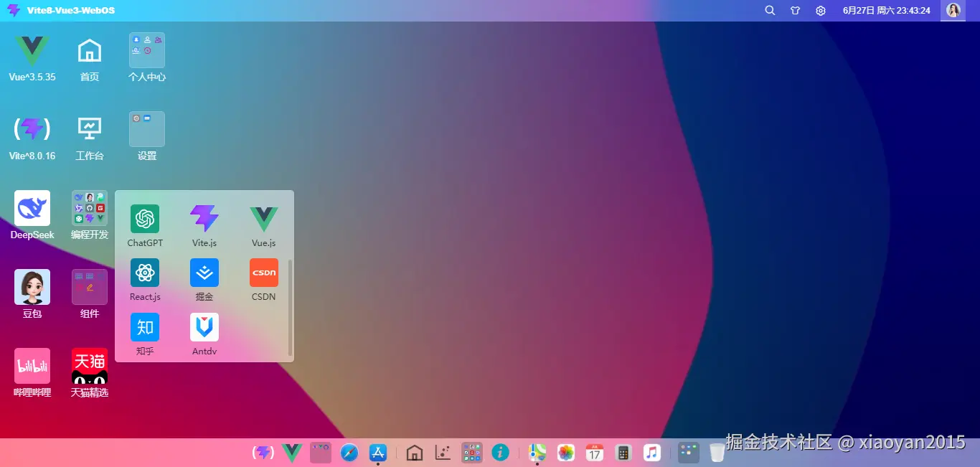Open the theme shirt icon in top bar
The height and width of the screenshot is (467, 980).
795,11
